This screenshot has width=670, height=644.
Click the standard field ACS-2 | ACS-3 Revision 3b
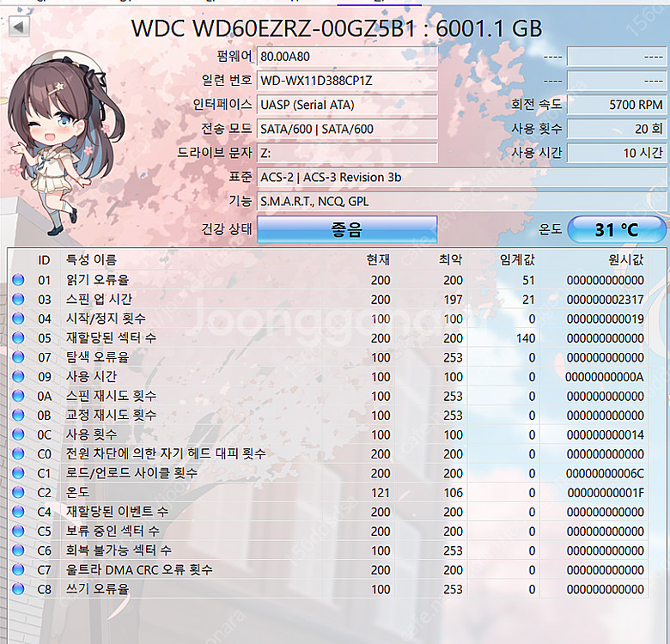461,177
